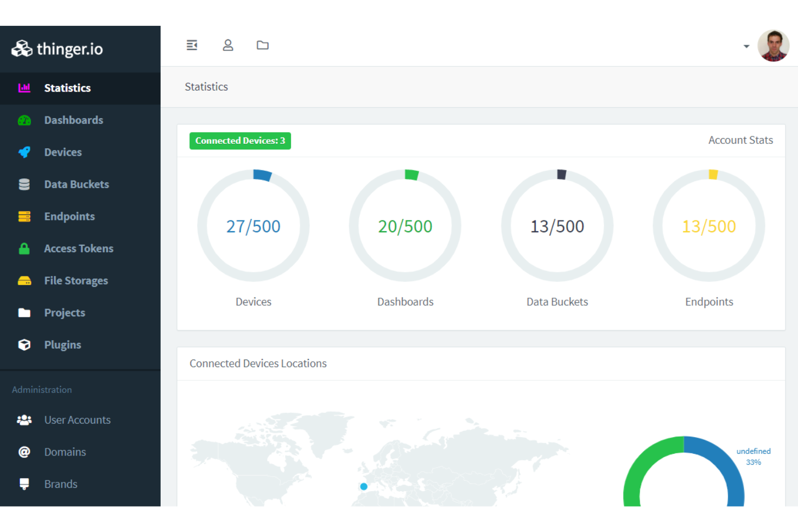
Task: Select the Plugins cube icon
Action: [24, 344]
